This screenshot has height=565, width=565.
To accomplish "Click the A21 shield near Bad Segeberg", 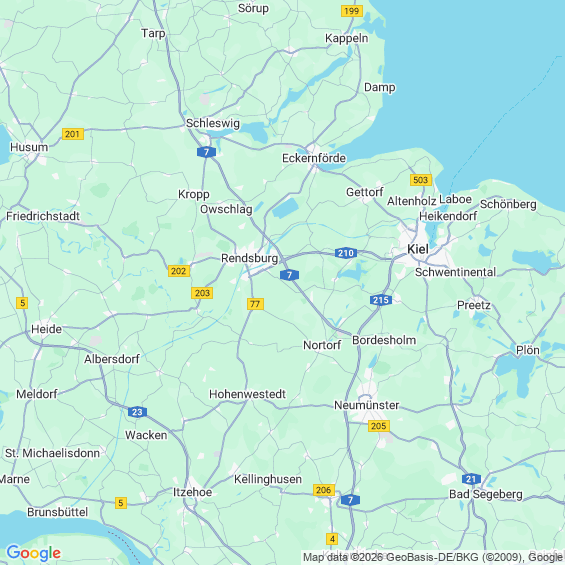I will [x=471, y=479].
